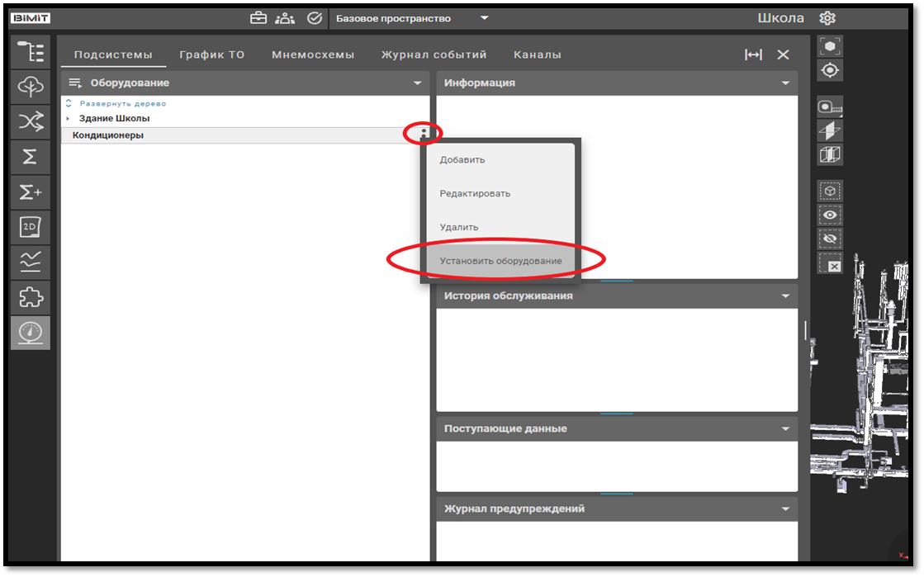Expand the Здание Школы tree node
Viewport: 924px width, 577px height.
[69, 119]
